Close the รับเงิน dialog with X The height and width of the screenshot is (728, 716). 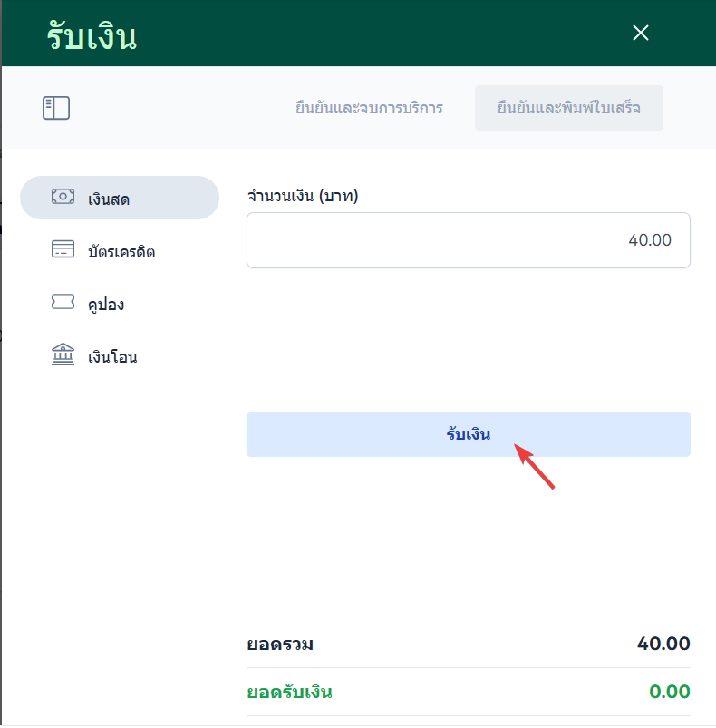(x=641, y=33)
